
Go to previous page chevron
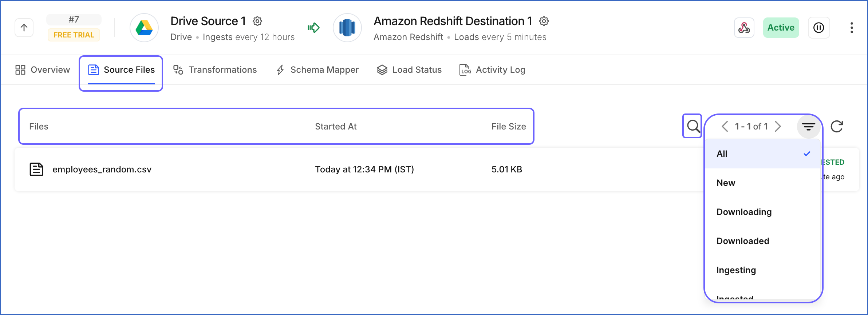[x=725, y=126]
